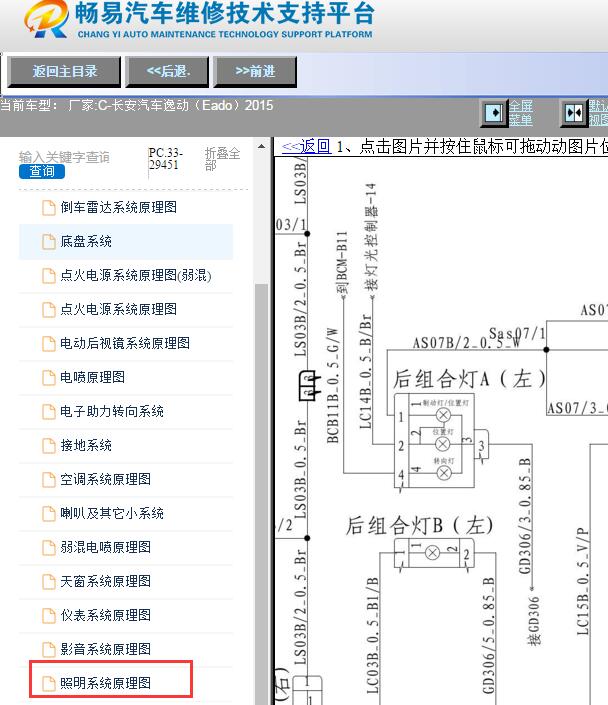Click document icon beside 天窗系统原理图

(49, 582)
